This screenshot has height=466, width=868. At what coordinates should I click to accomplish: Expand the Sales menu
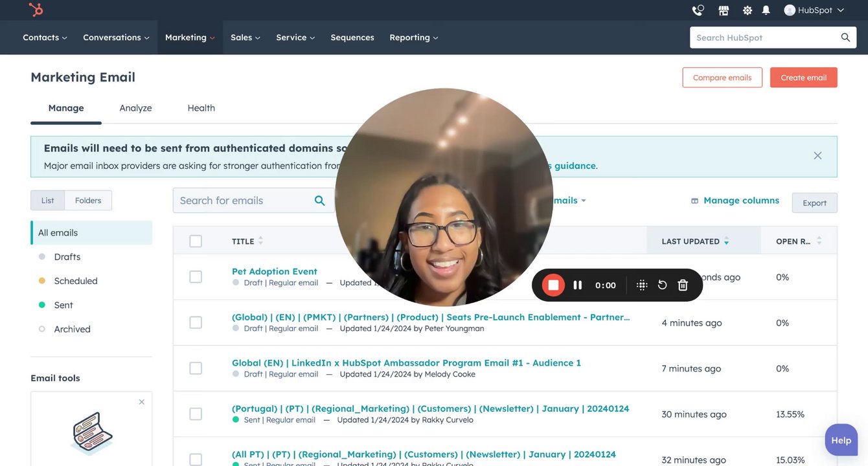coord(246,38)
